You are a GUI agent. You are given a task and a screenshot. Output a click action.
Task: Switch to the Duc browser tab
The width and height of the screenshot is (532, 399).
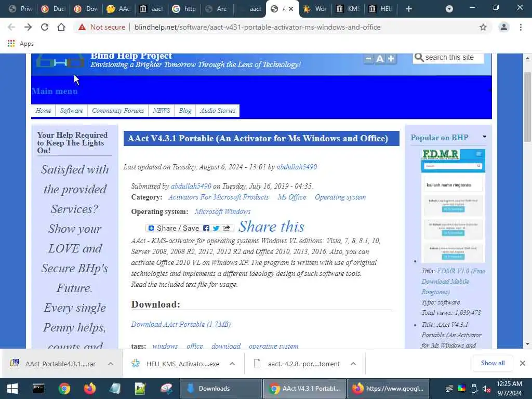click(x=54, y=9)
